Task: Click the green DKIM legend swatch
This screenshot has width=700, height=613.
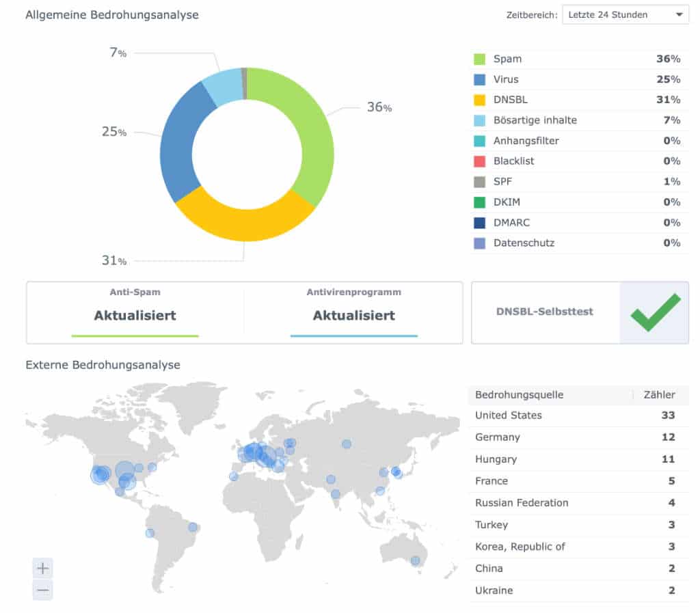Action: coord(479,202)
